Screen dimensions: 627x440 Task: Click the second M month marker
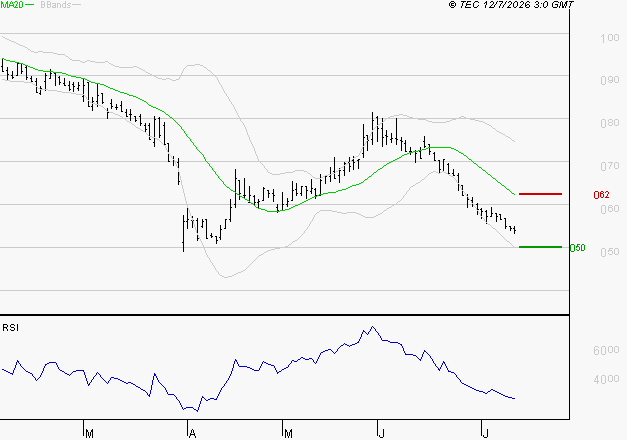288,434
